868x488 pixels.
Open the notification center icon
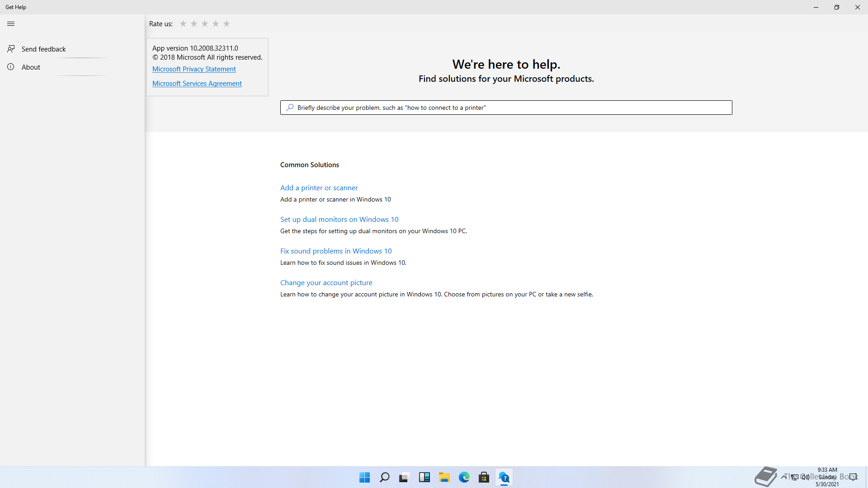point(853,477)
